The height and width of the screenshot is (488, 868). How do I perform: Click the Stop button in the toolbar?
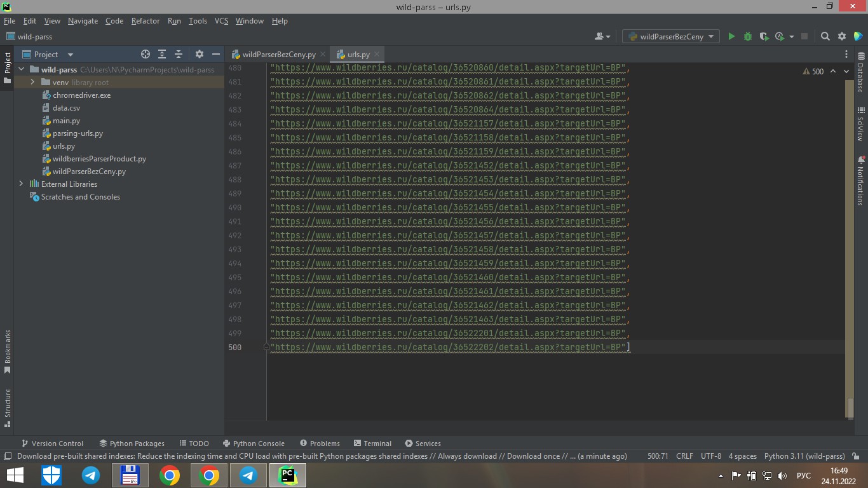pyautogui.click(x=804, y=37)
